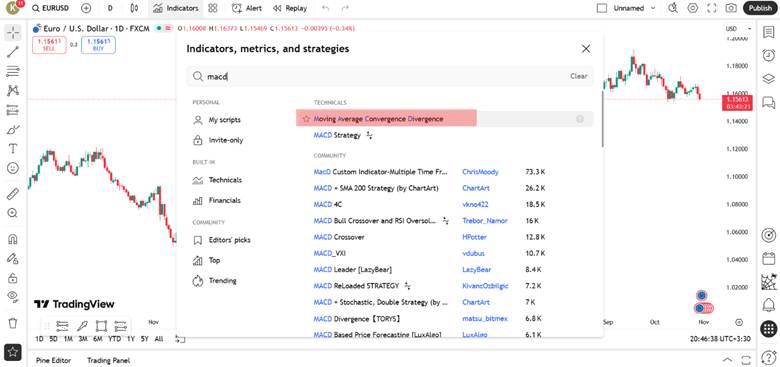
Task: Click the undo arrow
Action: tap(325, 8)
